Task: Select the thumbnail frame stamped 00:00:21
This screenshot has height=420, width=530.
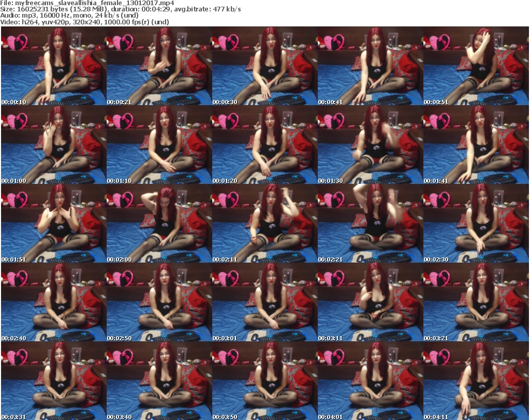Action: coord(159,66)
